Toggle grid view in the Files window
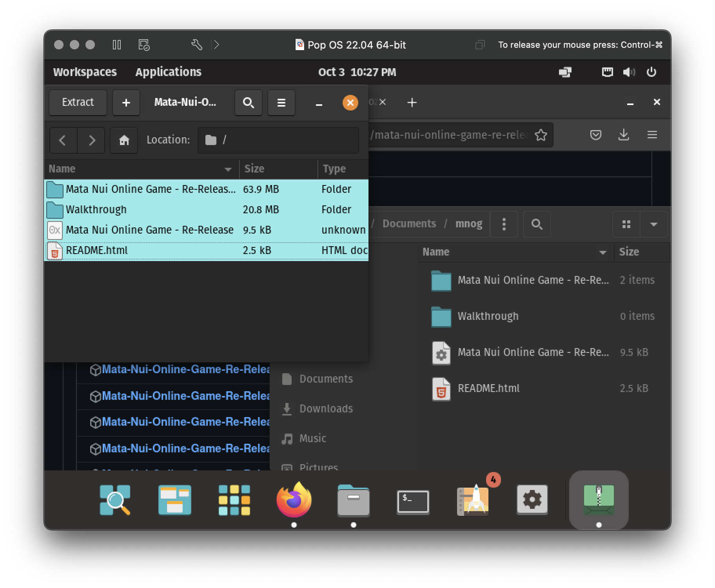This screenshot has height=588, width=715. (x=626, y=224)
